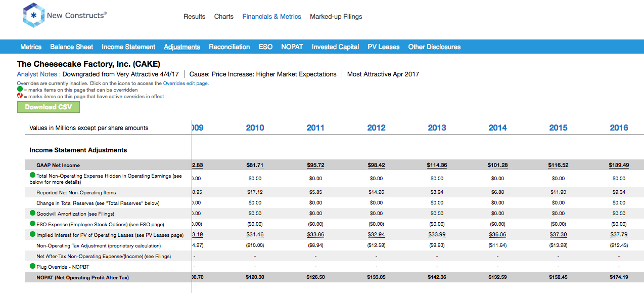Click the 2014 column header
644x293 pixels.
click(x=498, y=128)
